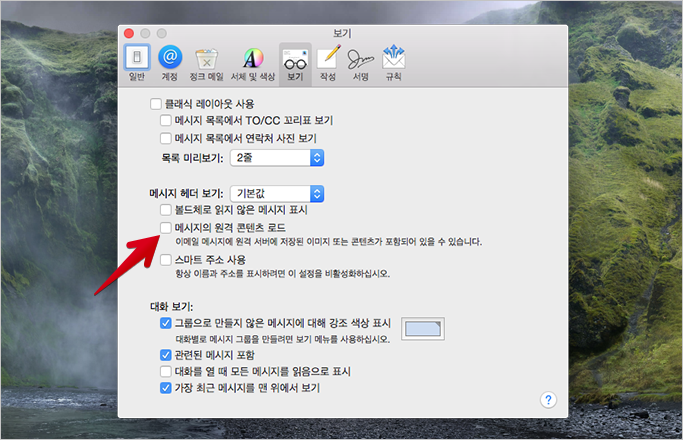The image size is (683, 440).
Task: Open the 작성 (Composing) pencil icon
Action: tap(328, 57)
